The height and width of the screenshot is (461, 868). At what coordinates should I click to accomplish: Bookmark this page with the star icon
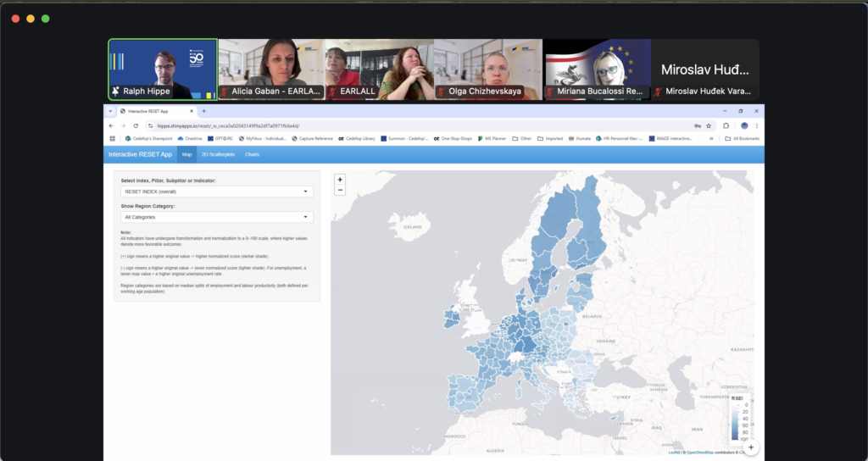tap(709, 125)
